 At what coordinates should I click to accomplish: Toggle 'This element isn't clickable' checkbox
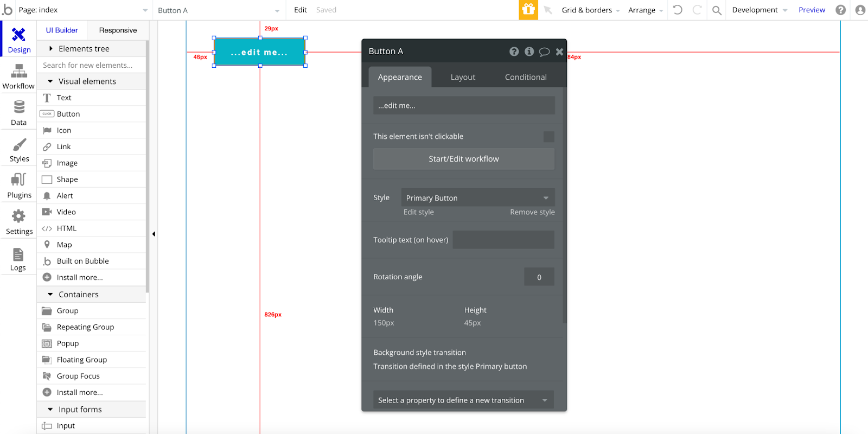549,137
